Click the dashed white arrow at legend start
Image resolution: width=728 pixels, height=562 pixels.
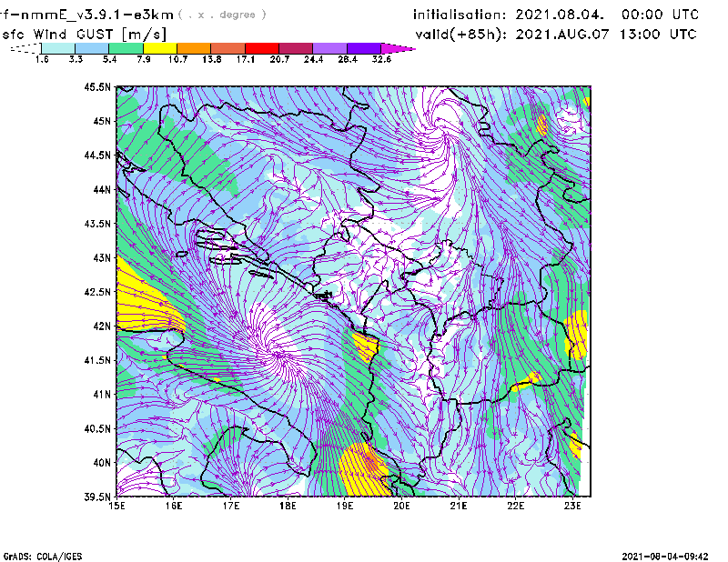(25, 48)
